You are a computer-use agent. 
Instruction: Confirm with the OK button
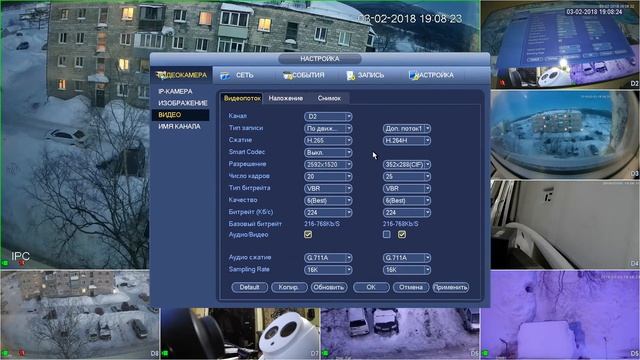371,287
